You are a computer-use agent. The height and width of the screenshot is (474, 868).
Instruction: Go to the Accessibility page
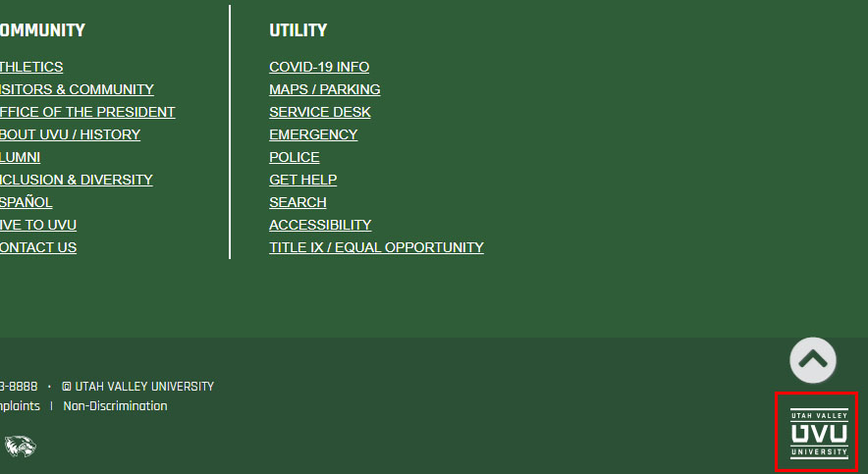coord(320,225)
